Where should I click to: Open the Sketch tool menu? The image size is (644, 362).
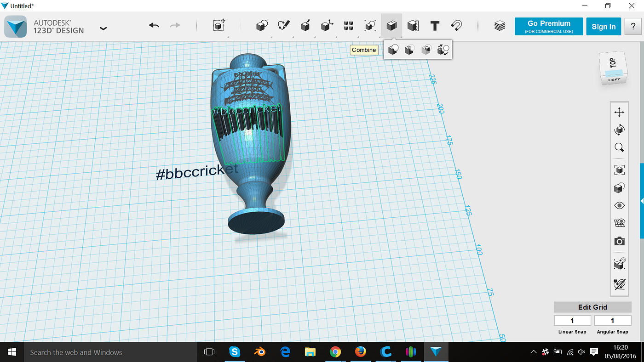(x=284, y=26)
